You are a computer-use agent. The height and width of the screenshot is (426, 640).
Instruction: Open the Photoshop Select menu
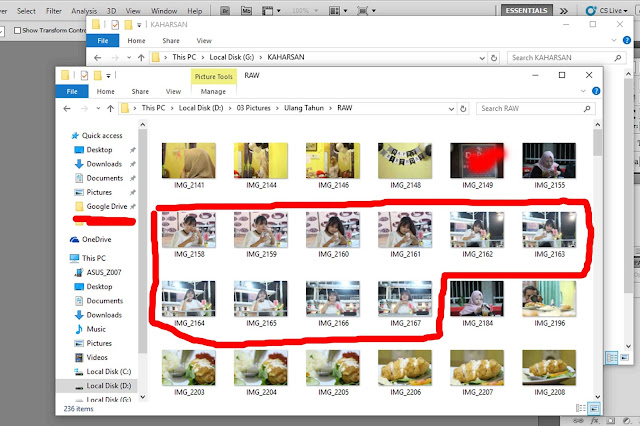[26, 11]
